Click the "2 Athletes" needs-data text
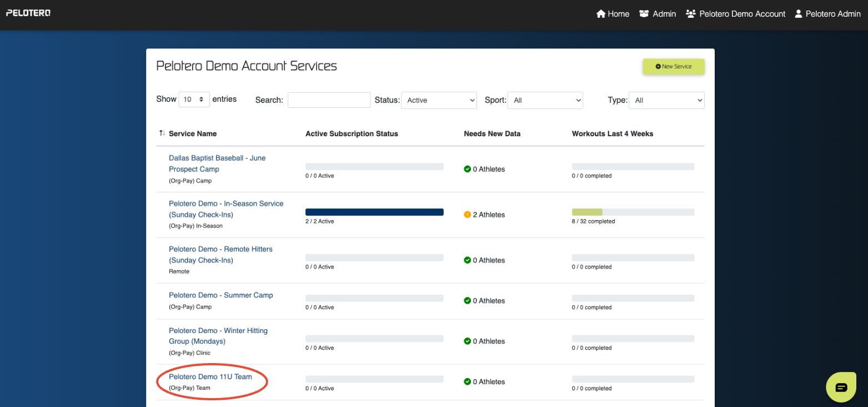This screenshot has height=407, width=868. click(x=489, y=215)
